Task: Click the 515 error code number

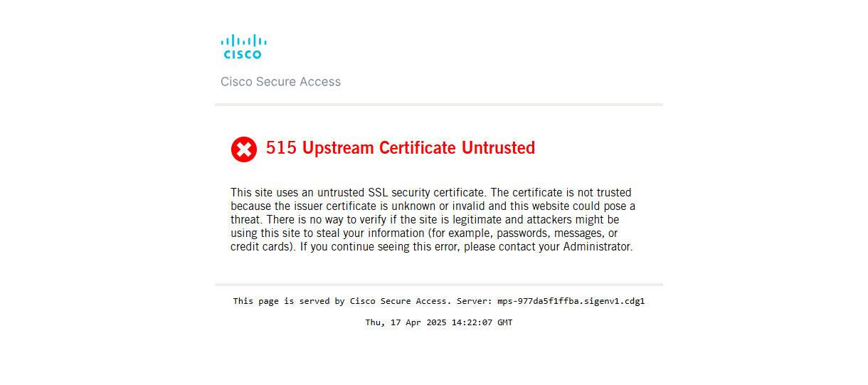Action: (x=281, y=148)
